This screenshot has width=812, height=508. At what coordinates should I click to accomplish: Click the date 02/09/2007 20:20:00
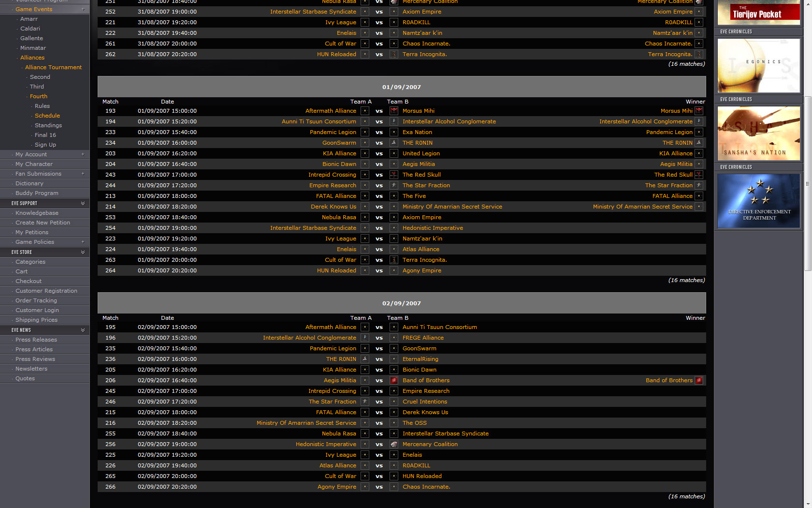167,487
